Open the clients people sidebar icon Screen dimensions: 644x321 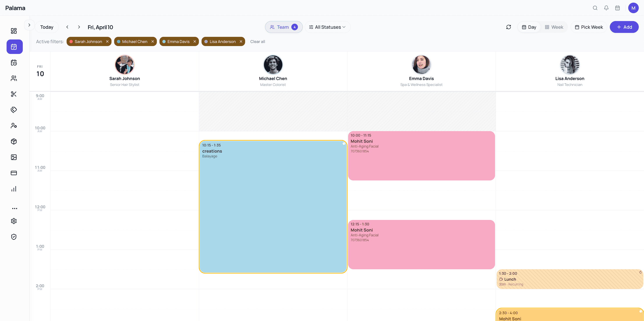[x=14, y=78]
